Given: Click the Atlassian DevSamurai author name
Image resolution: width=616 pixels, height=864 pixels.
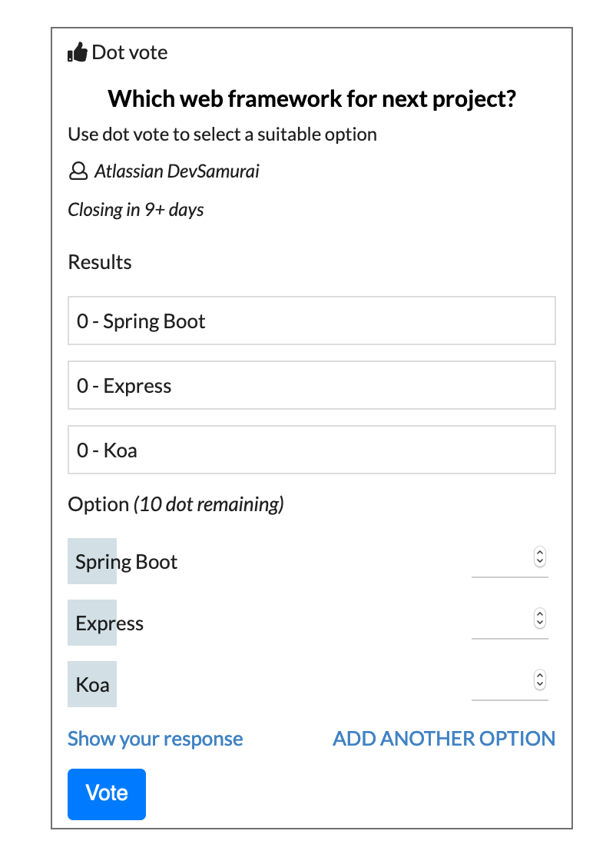Looking at the screenshot, I should point(177,171).
